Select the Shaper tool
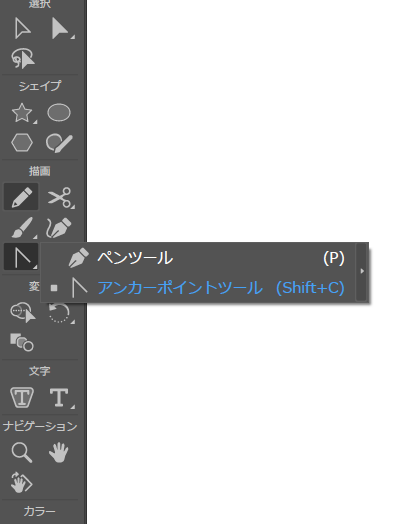This screenshot has width=410, height=524. pyautogui.click(x=59, y=143)
